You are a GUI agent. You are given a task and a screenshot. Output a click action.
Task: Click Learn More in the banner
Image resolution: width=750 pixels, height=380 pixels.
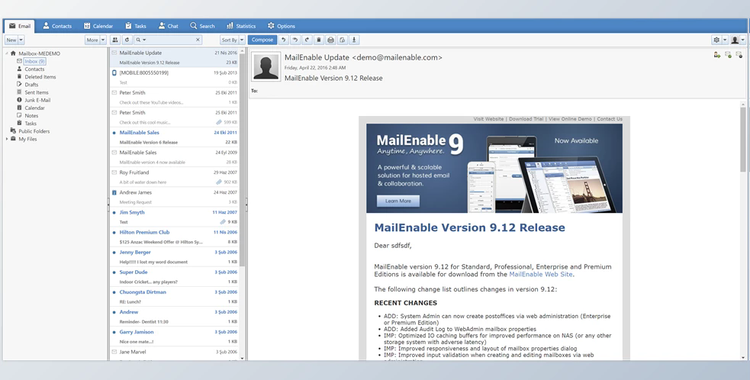point(398,201)
